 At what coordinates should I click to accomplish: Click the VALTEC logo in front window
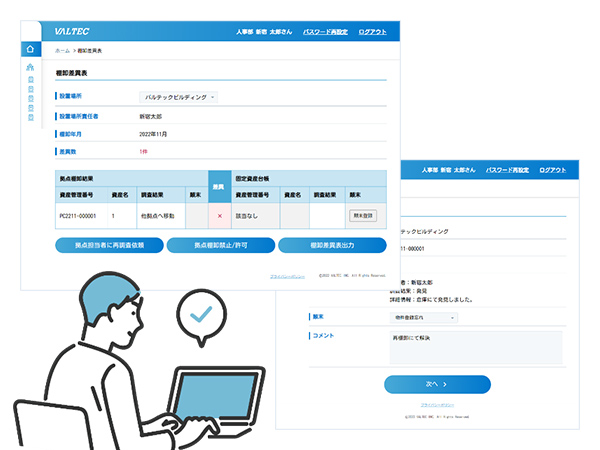(71, 31)
